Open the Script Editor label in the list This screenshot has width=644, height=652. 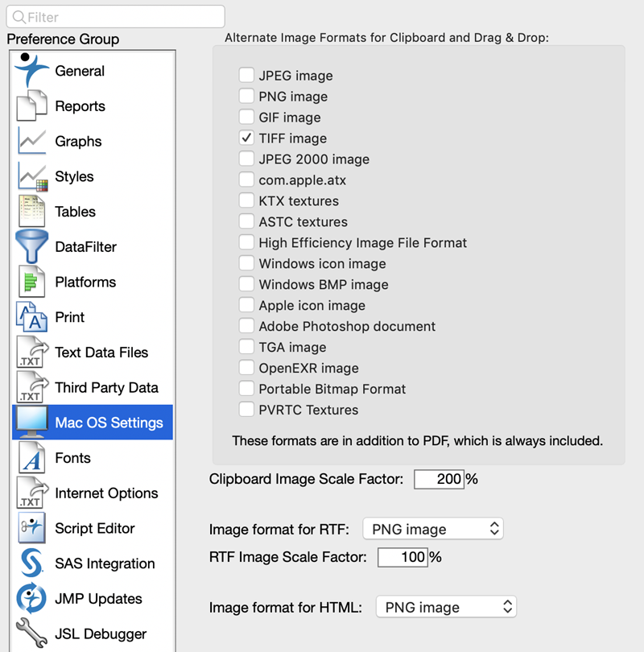[x=95, y=528]
